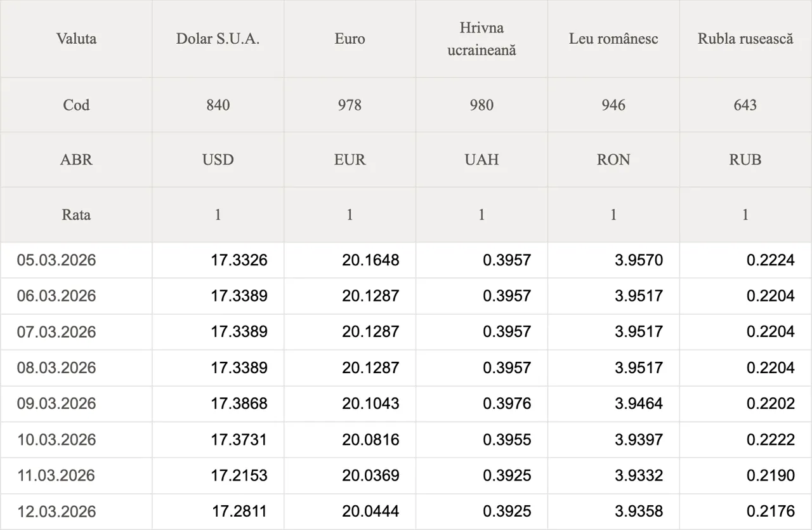Select the 09.03.2026 date cell
This screenshot has height=530, width=812.
pyautogui.click(x=56, y=404)
